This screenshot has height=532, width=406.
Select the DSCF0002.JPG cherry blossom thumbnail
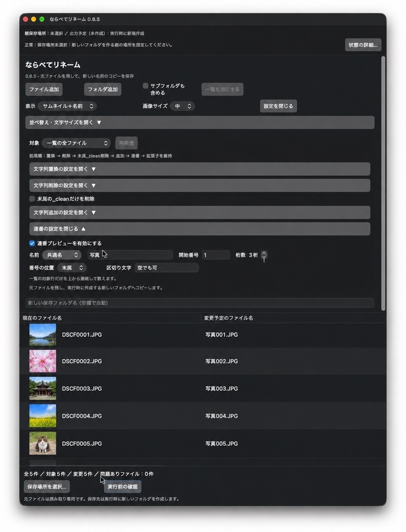click(43, 361)
